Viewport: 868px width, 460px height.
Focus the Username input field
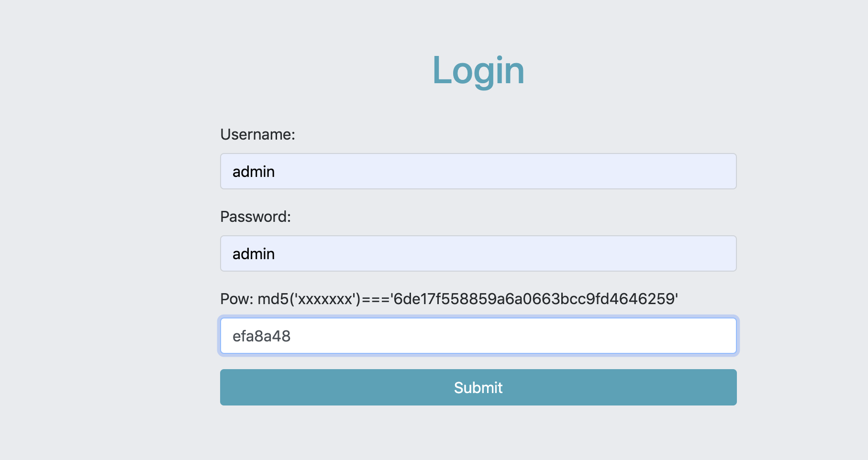[x=478, y=171]
